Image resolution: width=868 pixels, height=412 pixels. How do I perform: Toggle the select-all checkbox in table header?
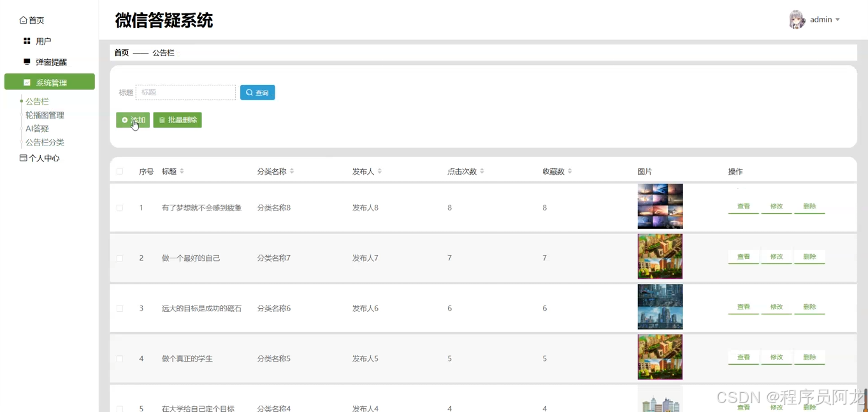pos(120,172)
